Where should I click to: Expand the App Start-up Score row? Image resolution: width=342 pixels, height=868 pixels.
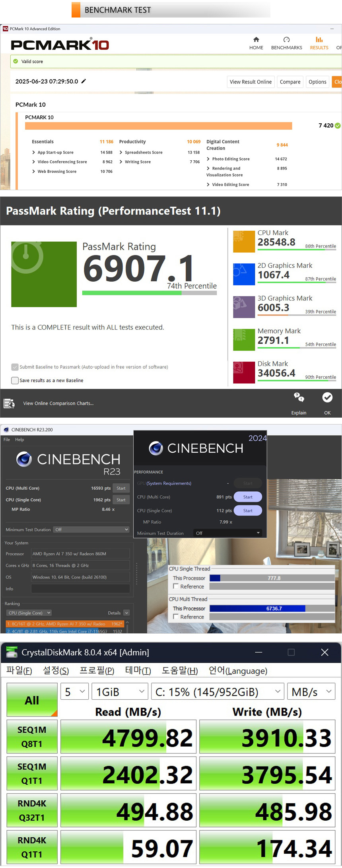pos(34,152)
